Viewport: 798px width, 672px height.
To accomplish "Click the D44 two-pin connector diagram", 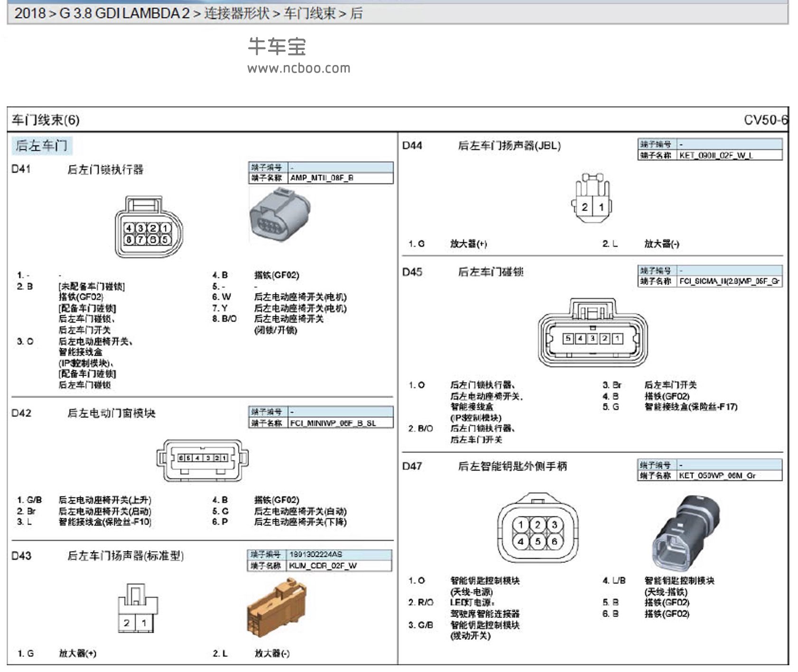I will click(x=592, y=199).
